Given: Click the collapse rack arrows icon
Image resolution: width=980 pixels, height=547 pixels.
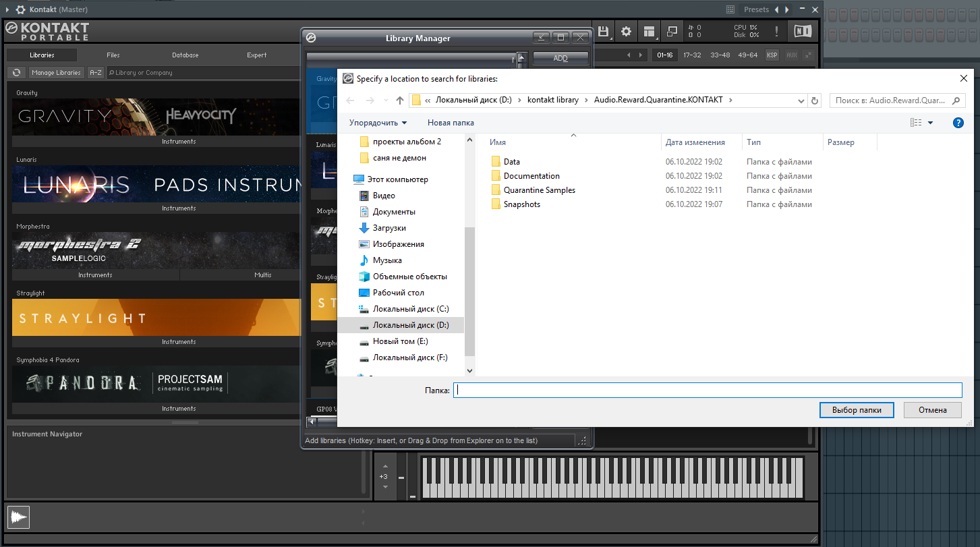Looking at the screenshot, I should (809, 55).
